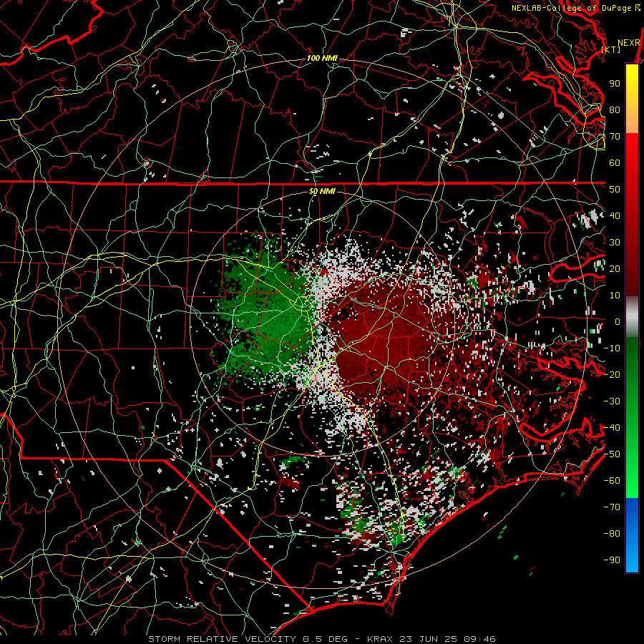Click the gray zero-velocity band on color bar
Image resolution: width=644 pixels, height=644 pixels.
pyautogui.click(x=632, y=316)
